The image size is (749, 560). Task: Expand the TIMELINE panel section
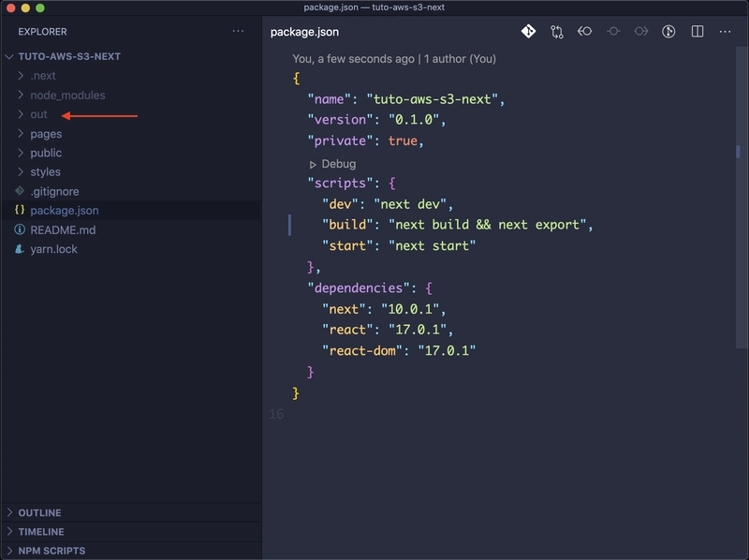(x=131, y=532)
